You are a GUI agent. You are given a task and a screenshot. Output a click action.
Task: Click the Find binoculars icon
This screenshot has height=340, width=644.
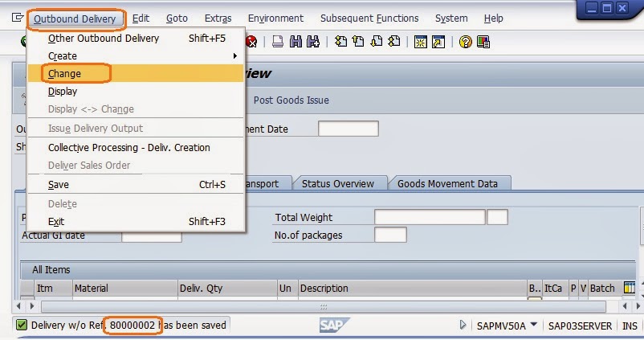(296, 42)
